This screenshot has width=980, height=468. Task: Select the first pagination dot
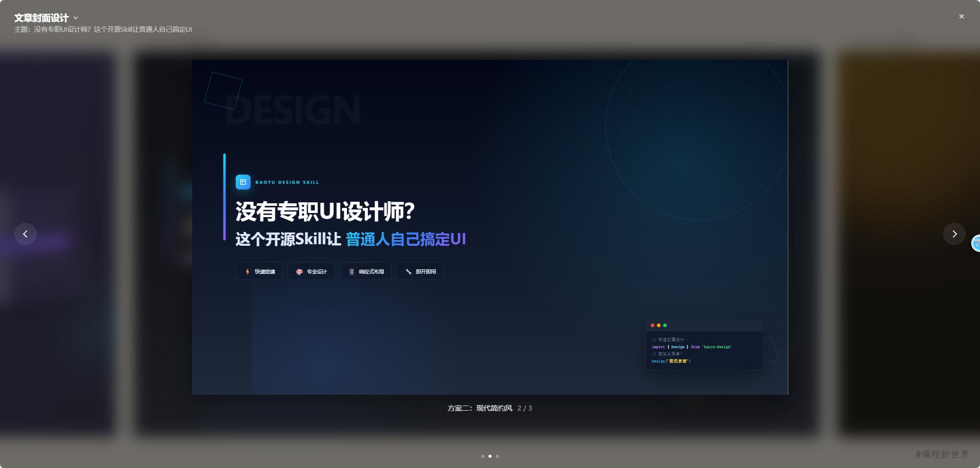tap(483, 456)
